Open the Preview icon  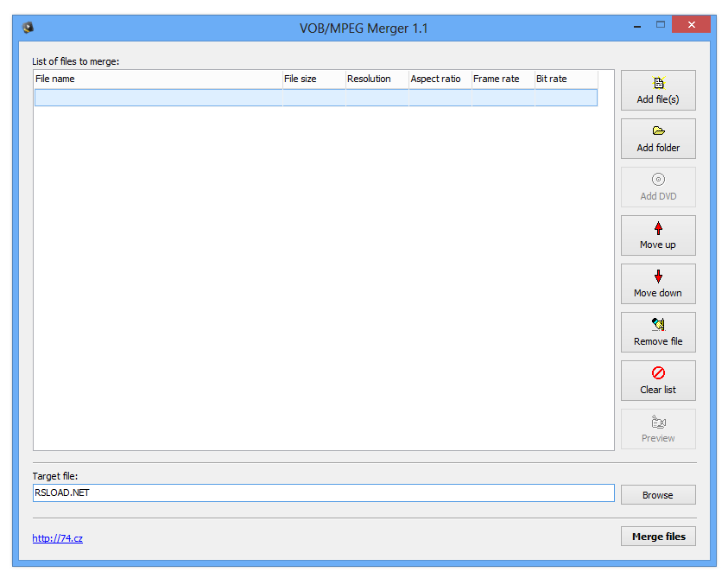click(x=658, y=422)
